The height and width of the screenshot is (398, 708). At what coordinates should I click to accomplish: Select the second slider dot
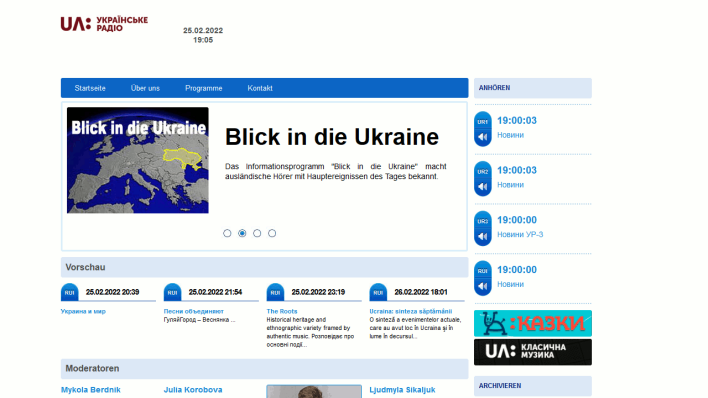(x=242, y=233)
